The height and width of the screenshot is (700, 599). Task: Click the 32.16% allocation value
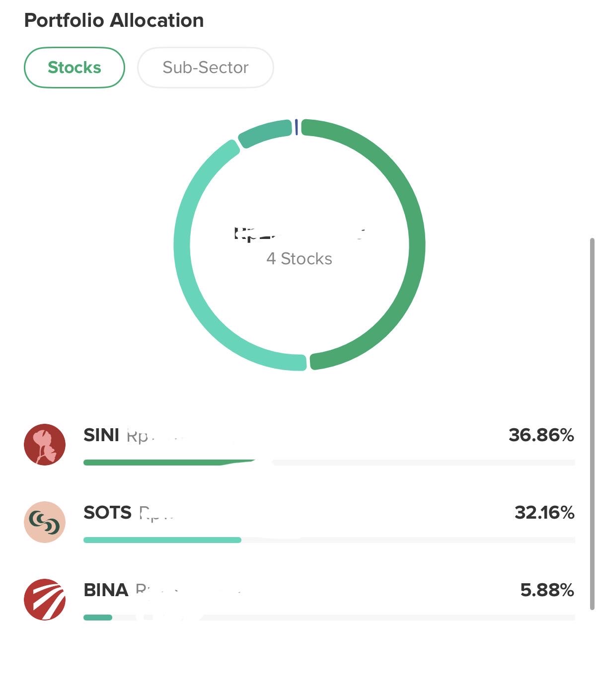coord(544,513)
